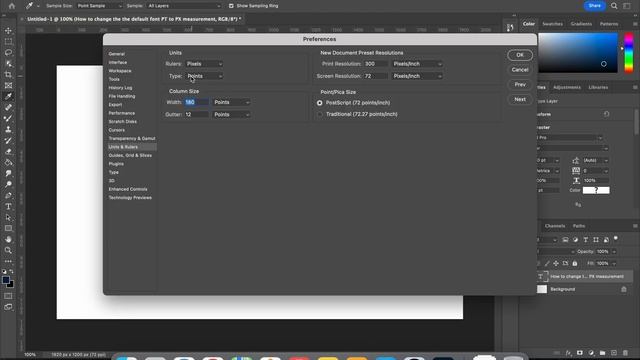Open Guides, Grid & Slices category
This screenshot has width=640, height=360.
pyautogui.click(x=130, y=156)
